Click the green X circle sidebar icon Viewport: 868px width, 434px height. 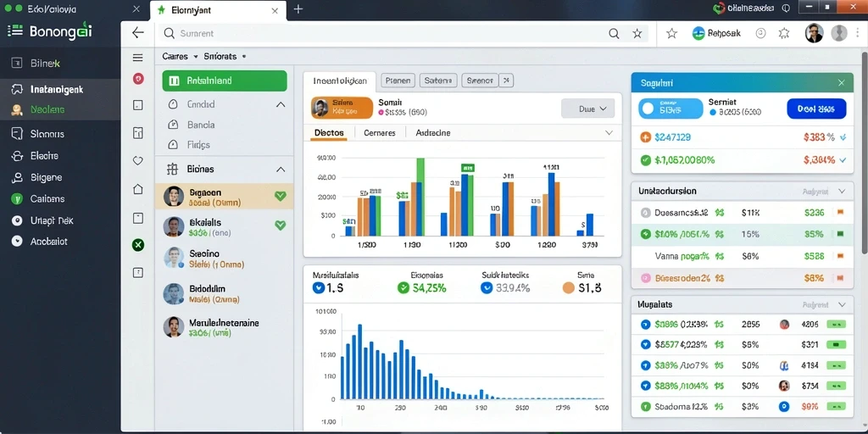(138, 245)
